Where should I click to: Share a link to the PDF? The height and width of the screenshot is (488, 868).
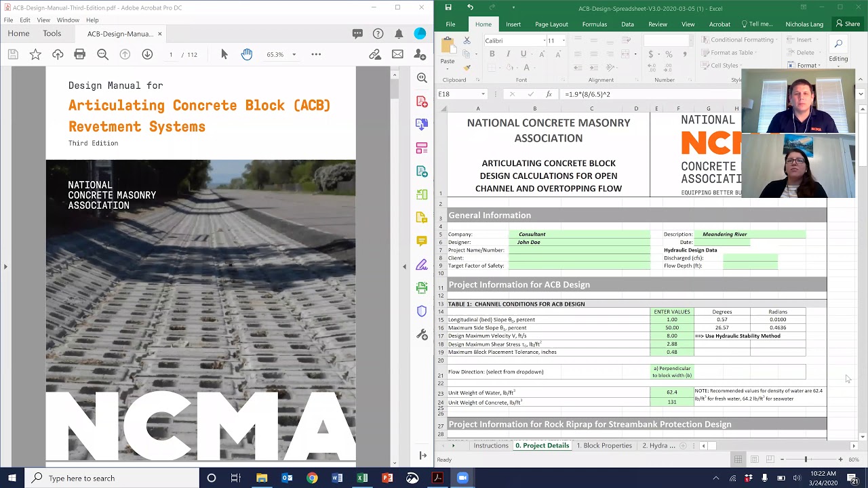[x=375, y=54]
